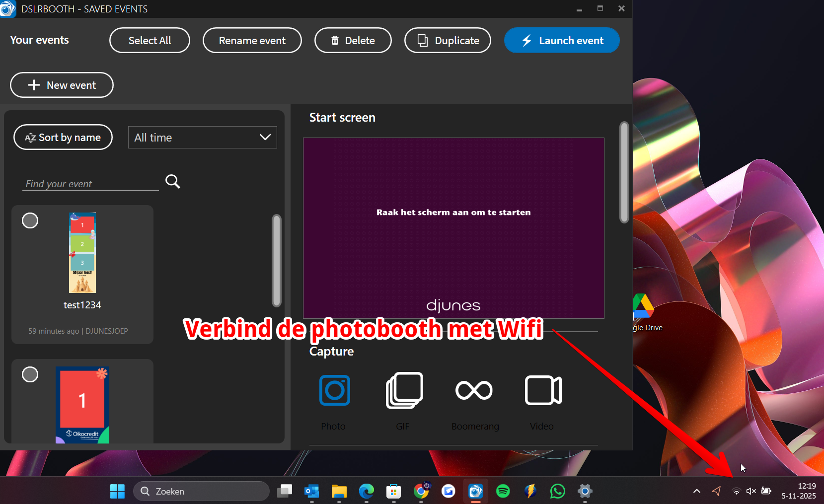The image size is (824, 504).
Task: Create a New event
Action: pos(62,85)
